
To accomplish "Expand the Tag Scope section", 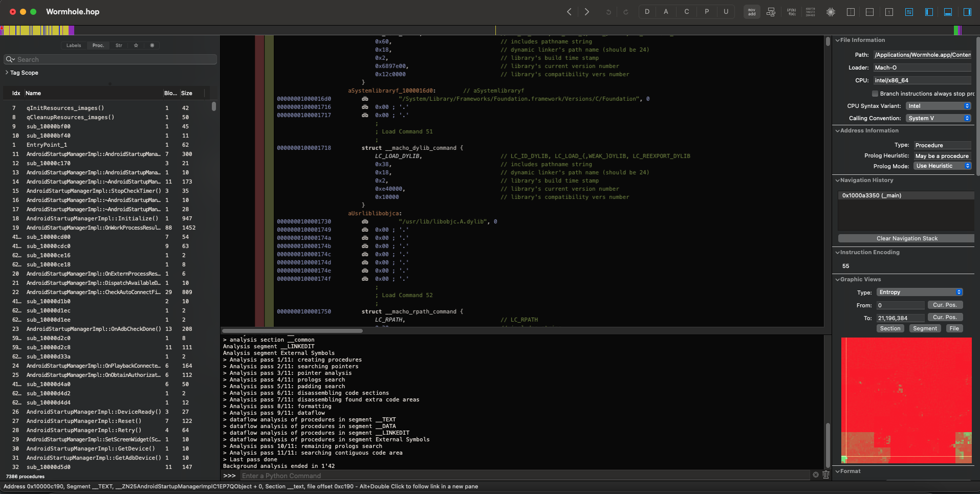I will coord(7,73).
